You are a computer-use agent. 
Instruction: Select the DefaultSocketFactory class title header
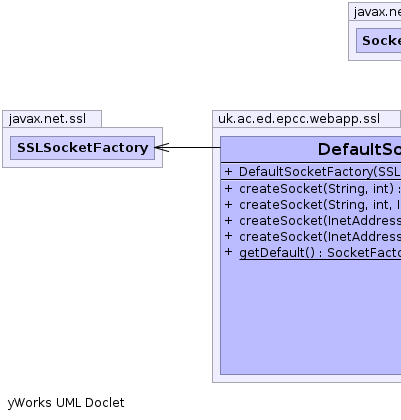(x=311, y=149)
